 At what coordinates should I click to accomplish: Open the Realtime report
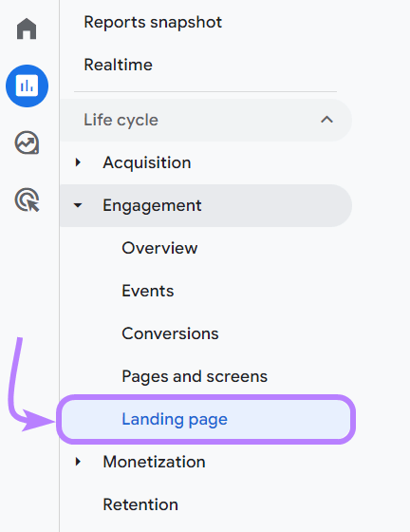pos(118,65)
